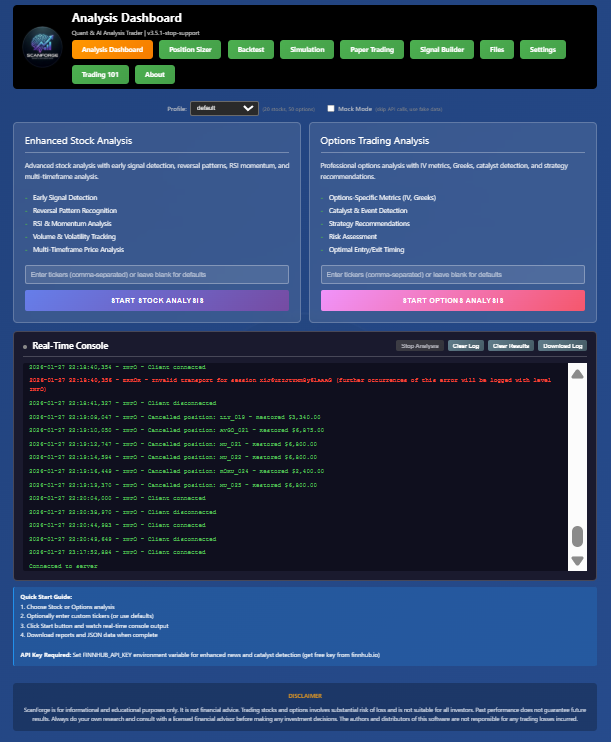This screenshot has width=611, height=742.
Task: Open the Analysis Dashboard tab
Action: [112, 50]
